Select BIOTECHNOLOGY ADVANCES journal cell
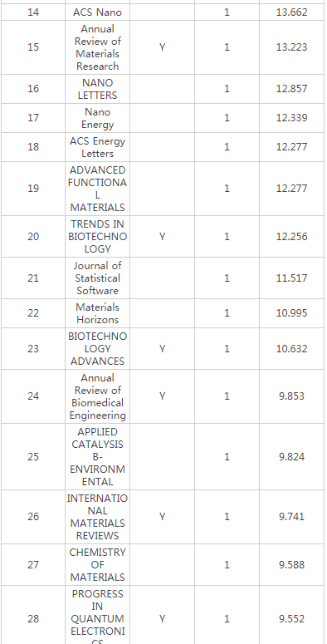327x644 pixels. click(97, 349)
